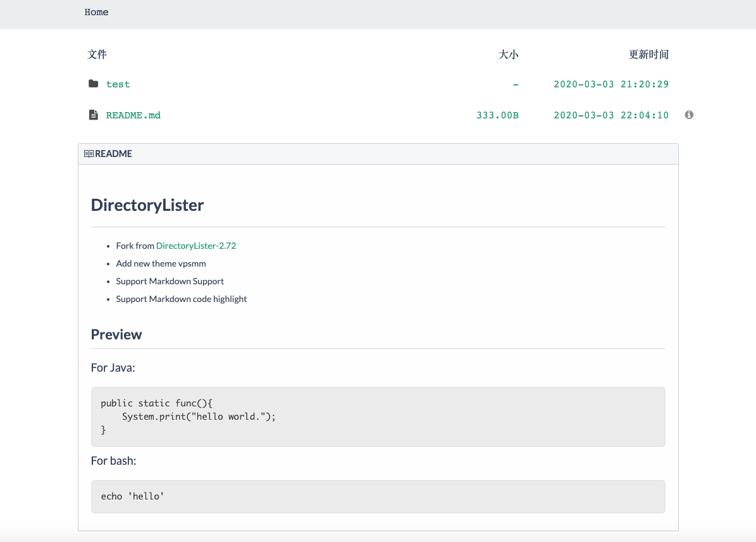Open the Home breadcrumb link
756x542 pixels.
96,12
